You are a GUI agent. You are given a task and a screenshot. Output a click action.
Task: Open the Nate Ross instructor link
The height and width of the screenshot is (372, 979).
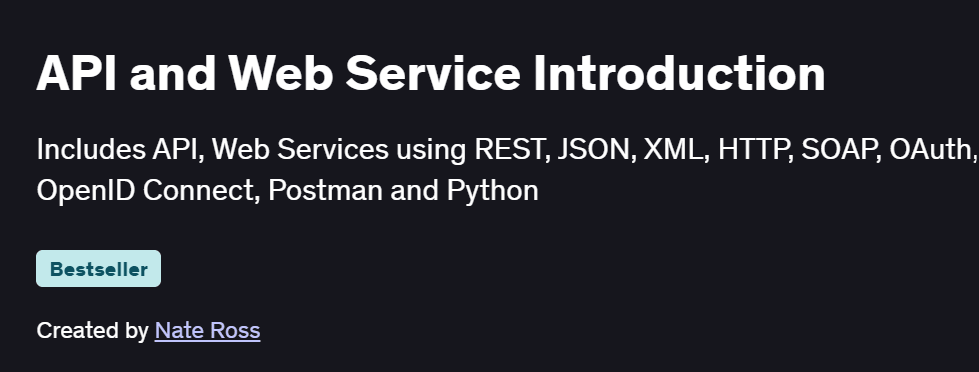(207, 330)
